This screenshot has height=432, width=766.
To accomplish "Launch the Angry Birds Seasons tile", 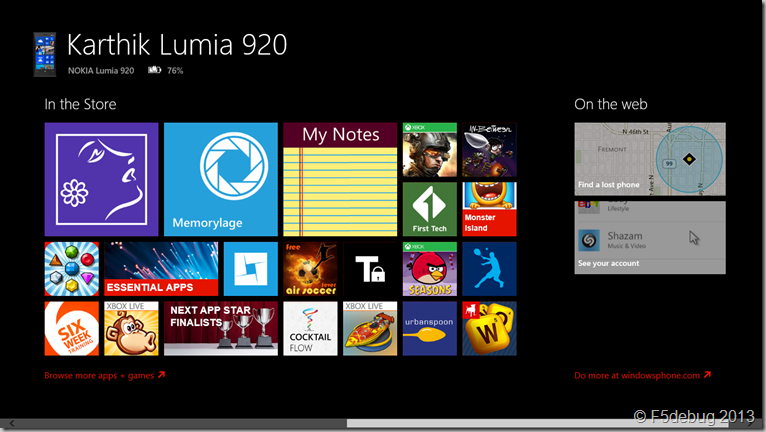I will (x=429, y=268).
